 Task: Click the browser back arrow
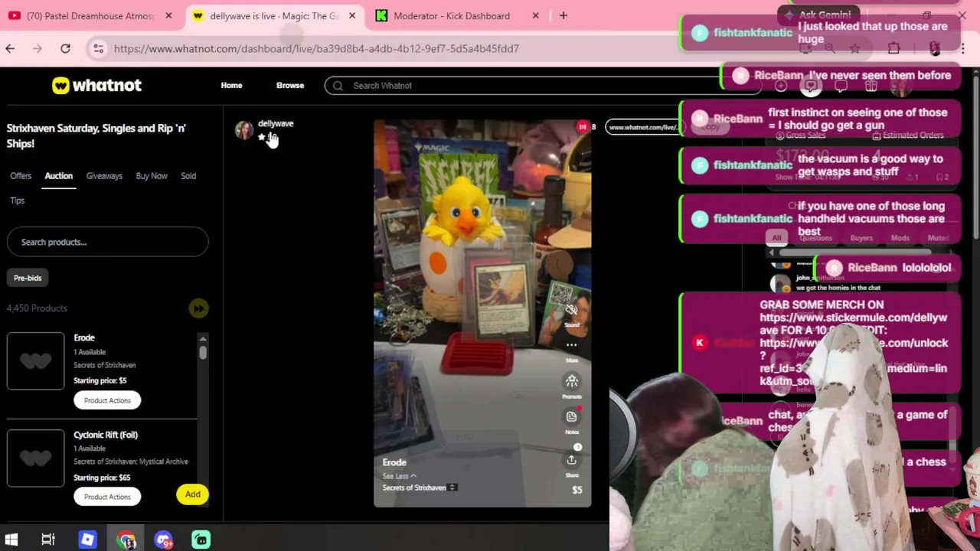10,49
